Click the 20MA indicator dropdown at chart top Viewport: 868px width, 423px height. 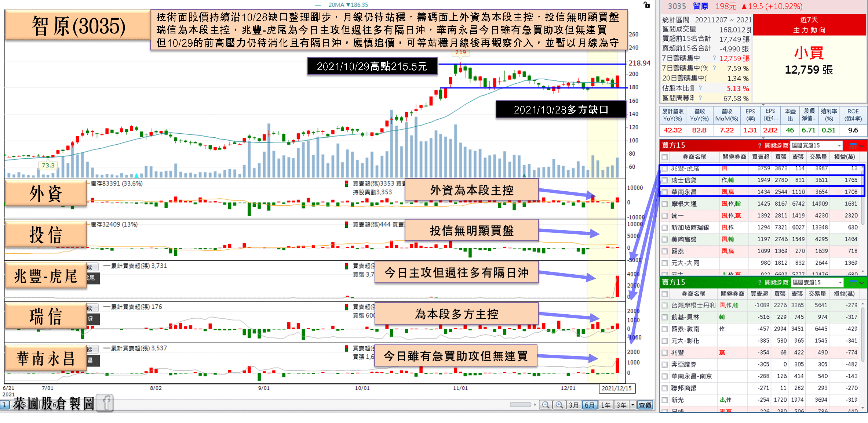(x=348, y=5)
